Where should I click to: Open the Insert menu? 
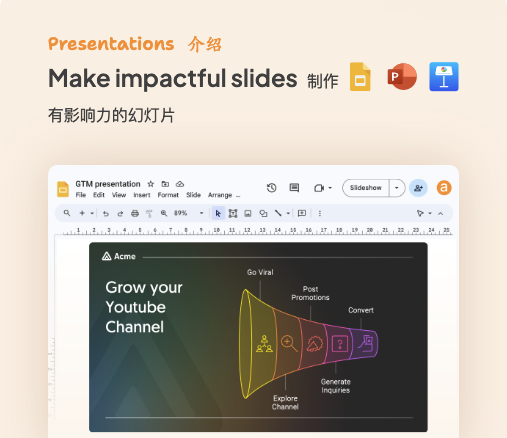[142, 195]
